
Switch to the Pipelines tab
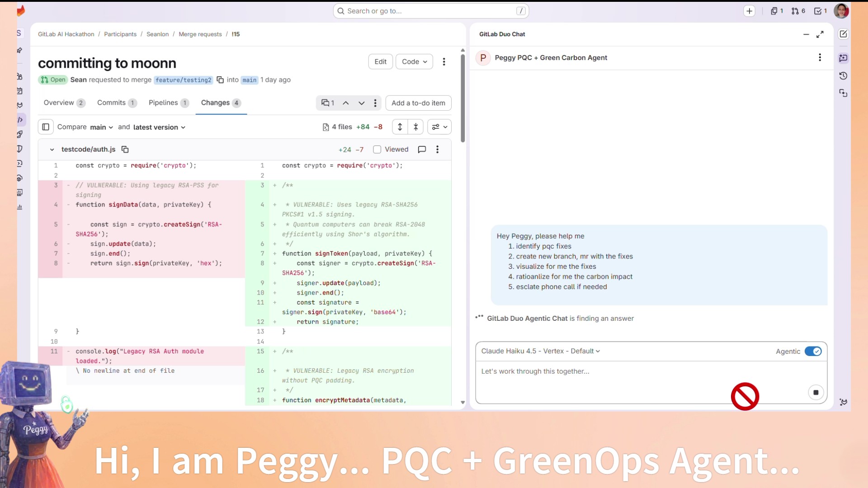pos(163,103)
